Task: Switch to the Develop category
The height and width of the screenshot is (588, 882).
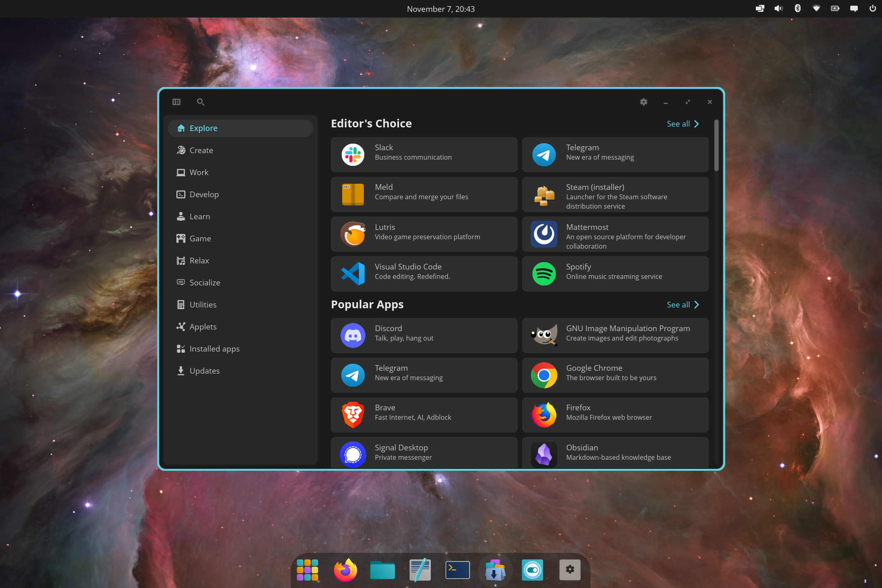Action: click(x=204, y=194)
